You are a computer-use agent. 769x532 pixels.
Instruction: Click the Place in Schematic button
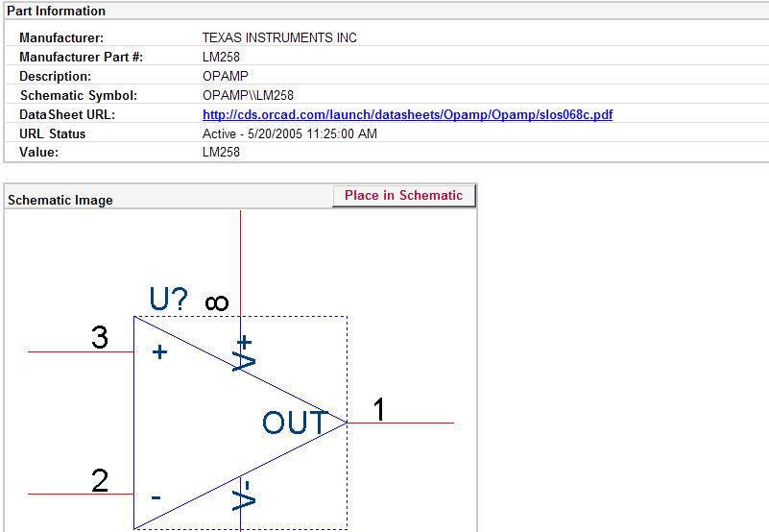pos(403,195)
